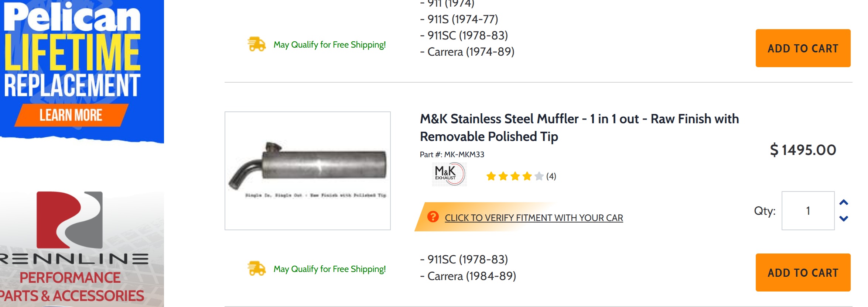Open the M&K Stainless Steel Muffler title link
The width and height of the screenshot is (868, 307).
tap(579, 127)
